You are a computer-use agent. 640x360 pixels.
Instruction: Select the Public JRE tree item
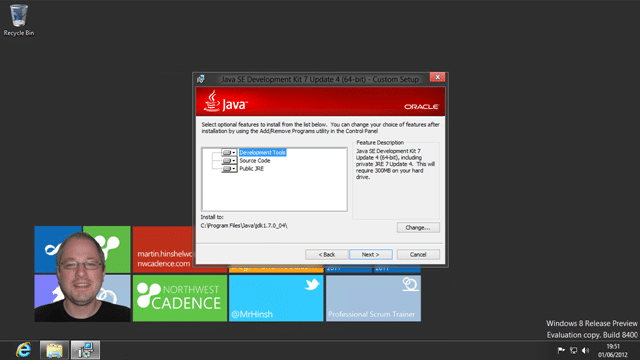tap(251, 169)
